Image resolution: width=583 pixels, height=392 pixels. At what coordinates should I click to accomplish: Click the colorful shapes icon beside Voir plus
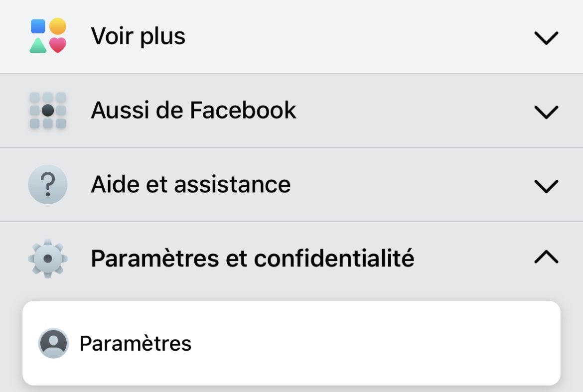[48, 36]
